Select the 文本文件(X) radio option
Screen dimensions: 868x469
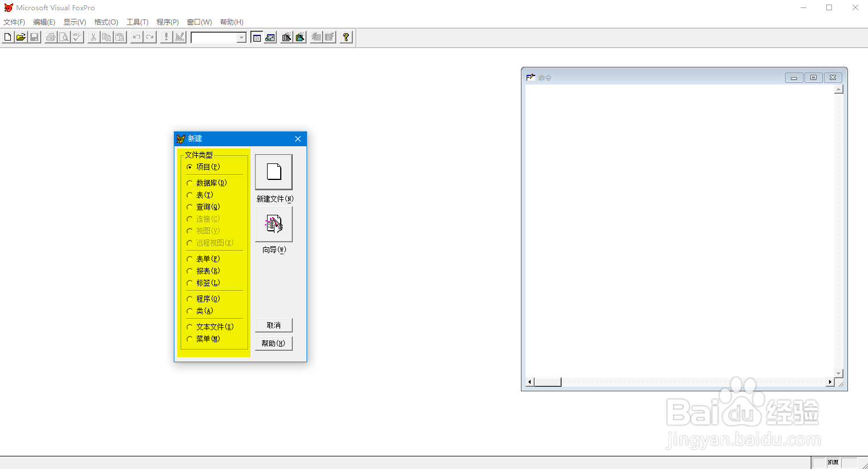pos(210,327)
